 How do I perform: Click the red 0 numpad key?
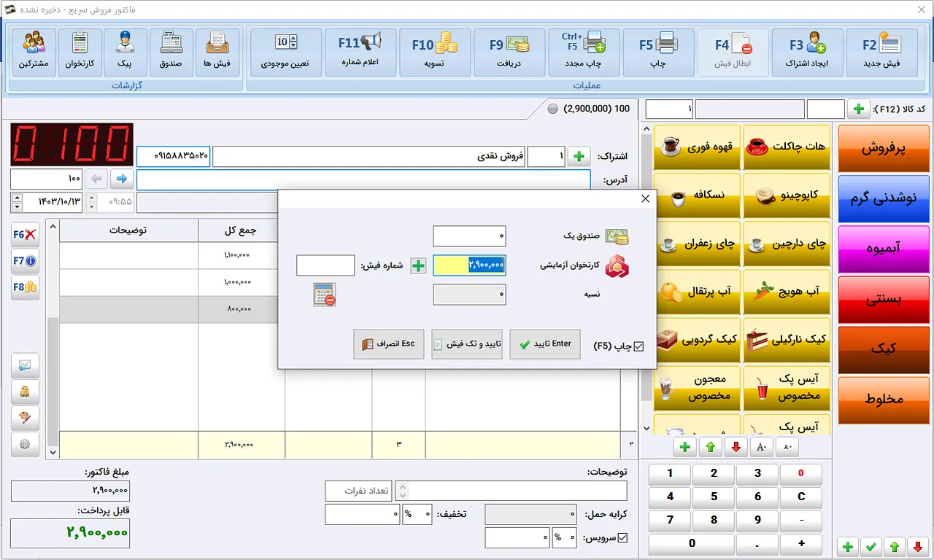pos(801,473)
